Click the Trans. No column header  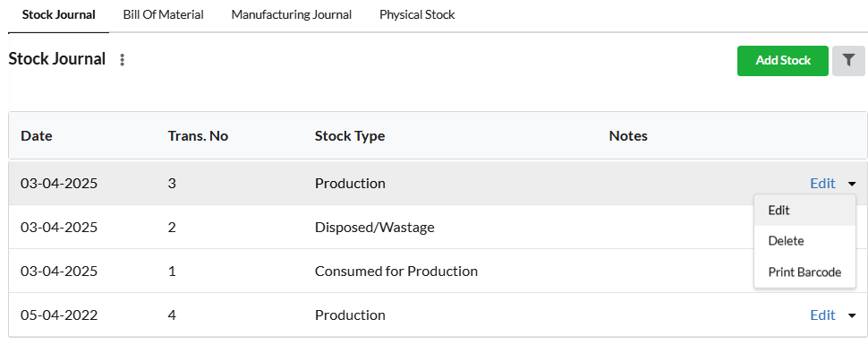198,136
